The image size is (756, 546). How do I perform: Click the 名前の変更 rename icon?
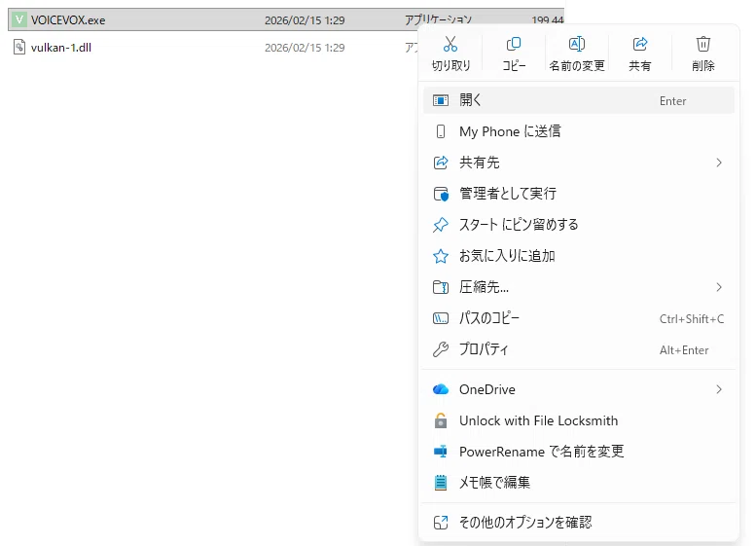[x=577, y=44]
